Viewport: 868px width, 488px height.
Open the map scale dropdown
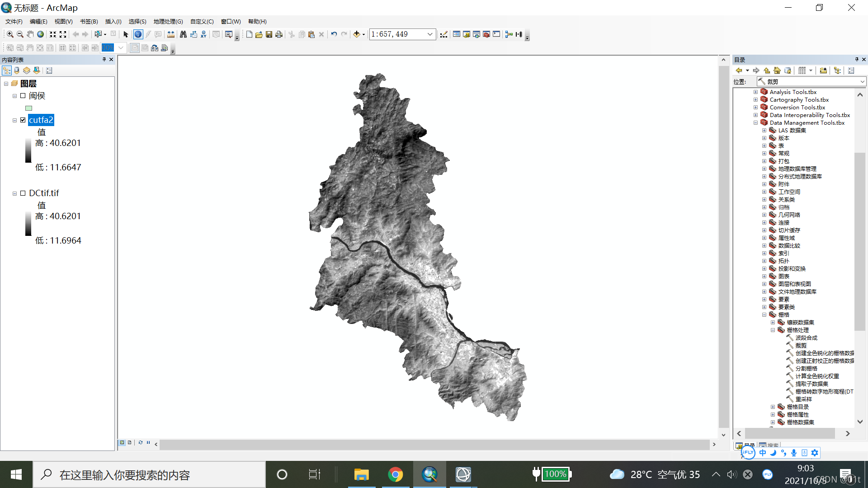coord(430,34)
